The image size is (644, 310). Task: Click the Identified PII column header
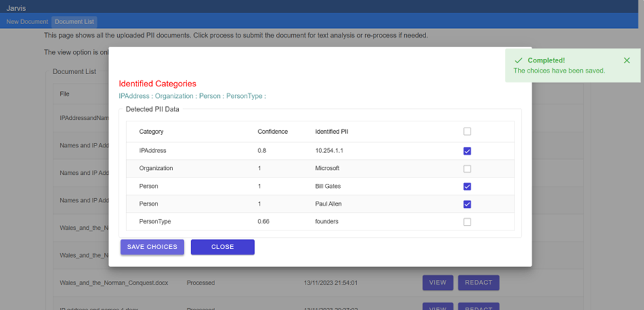click(334, 132)
